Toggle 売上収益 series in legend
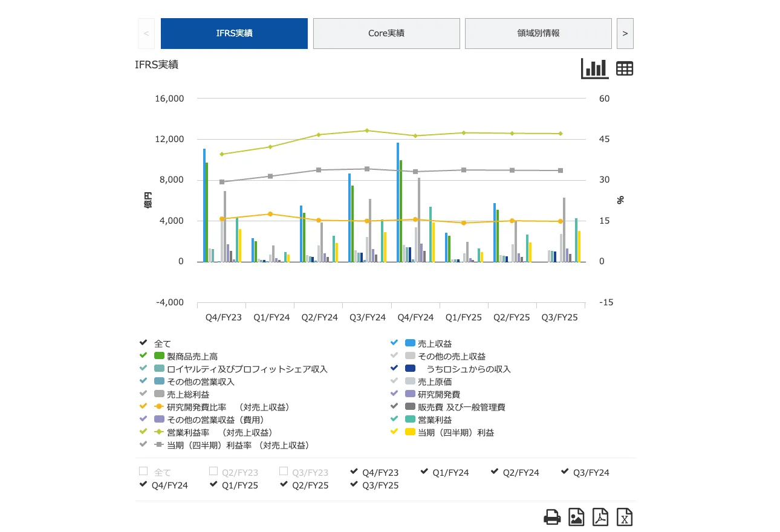Screen dimensions: 780x532 [435, 343]
